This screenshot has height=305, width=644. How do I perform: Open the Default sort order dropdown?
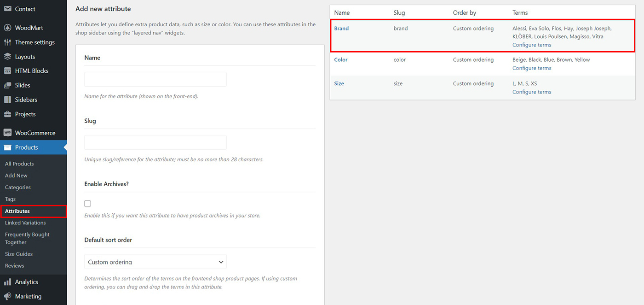155,262
